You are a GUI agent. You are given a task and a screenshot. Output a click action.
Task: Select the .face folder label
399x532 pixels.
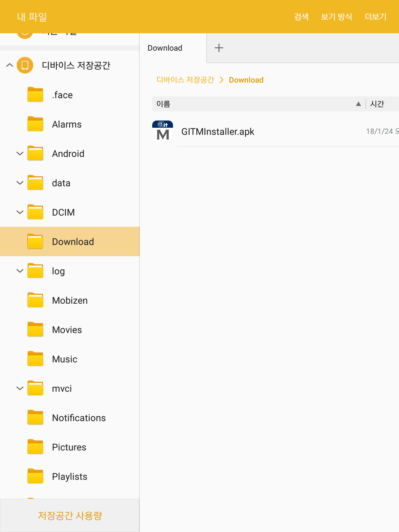point(62,95)
